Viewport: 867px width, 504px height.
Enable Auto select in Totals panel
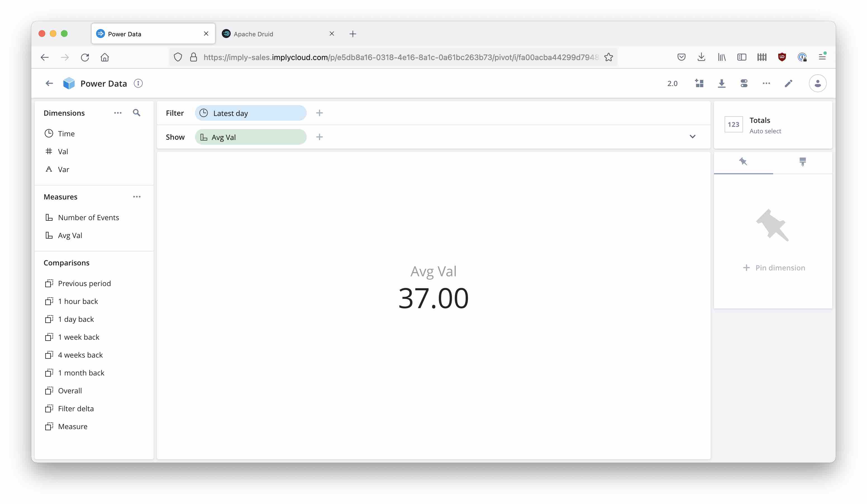[765, 131]
